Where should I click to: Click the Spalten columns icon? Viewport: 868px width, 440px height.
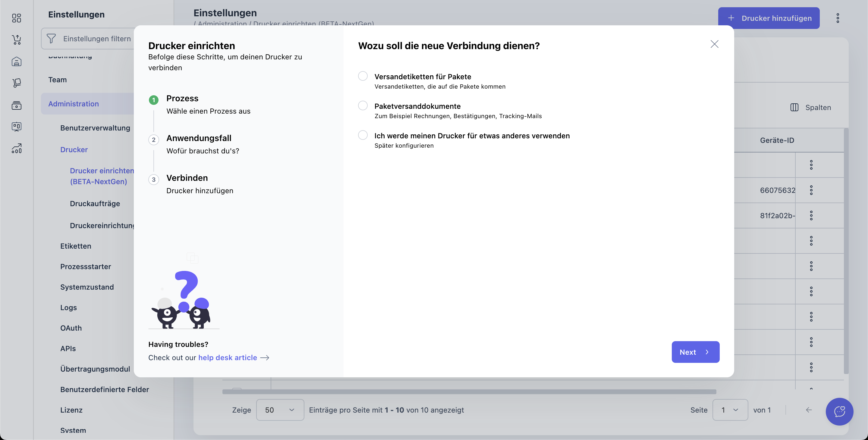[x=794, y=108]
